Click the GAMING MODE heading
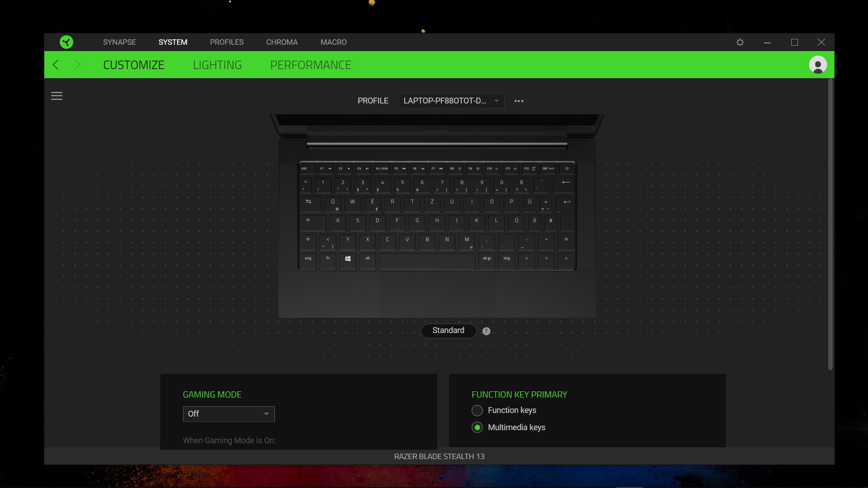The image size is (868, 488). click(x=212, y=394)
